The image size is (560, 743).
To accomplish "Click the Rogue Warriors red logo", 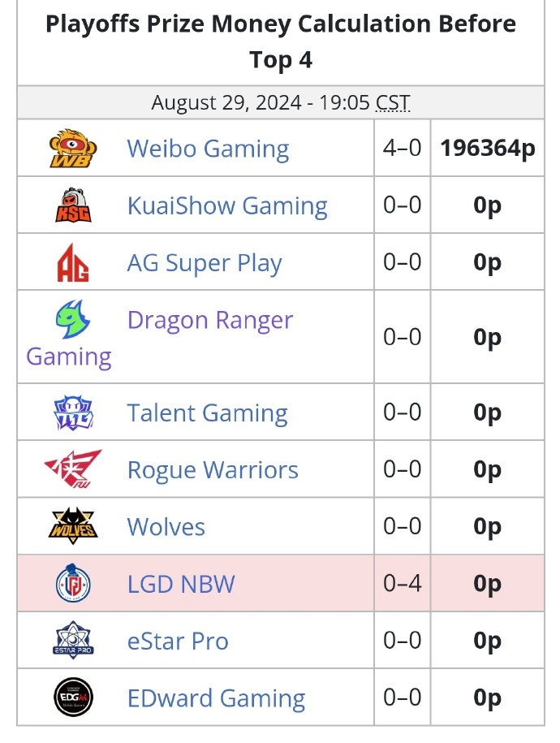I will pos(73,469).
